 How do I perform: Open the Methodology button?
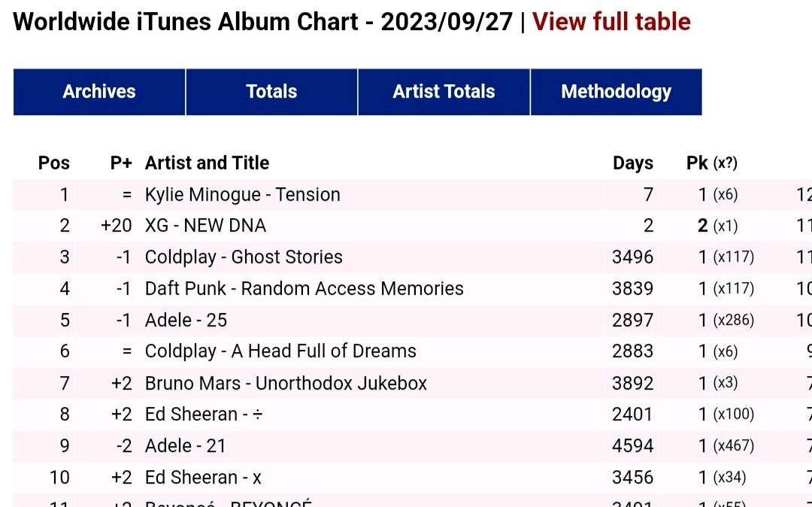coord(617,92)
